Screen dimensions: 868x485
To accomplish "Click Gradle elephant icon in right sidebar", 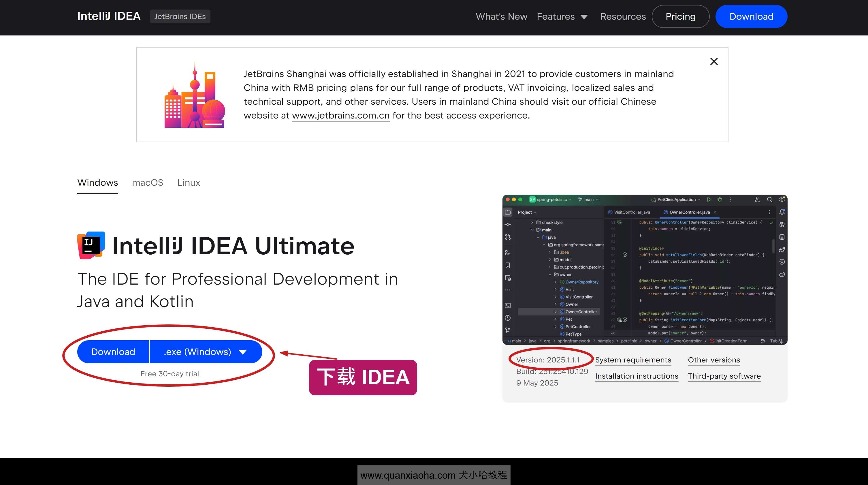I will 782,249.
